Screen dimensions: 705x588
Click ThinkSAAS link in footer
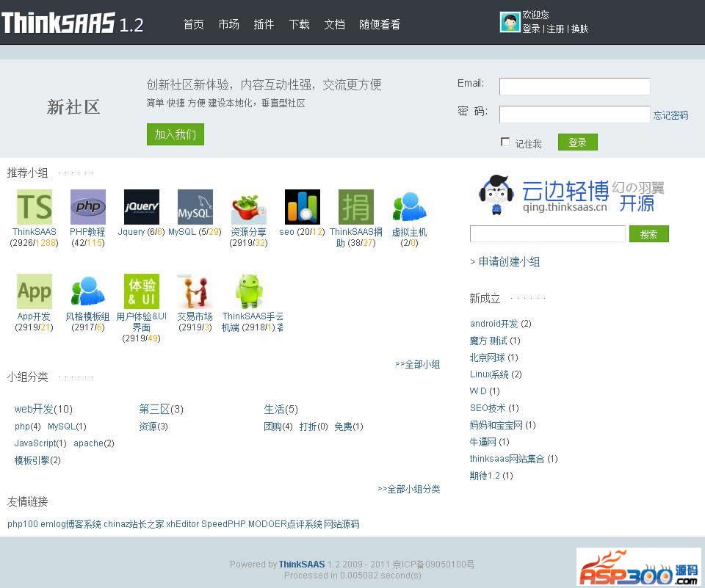click(301, 565)
